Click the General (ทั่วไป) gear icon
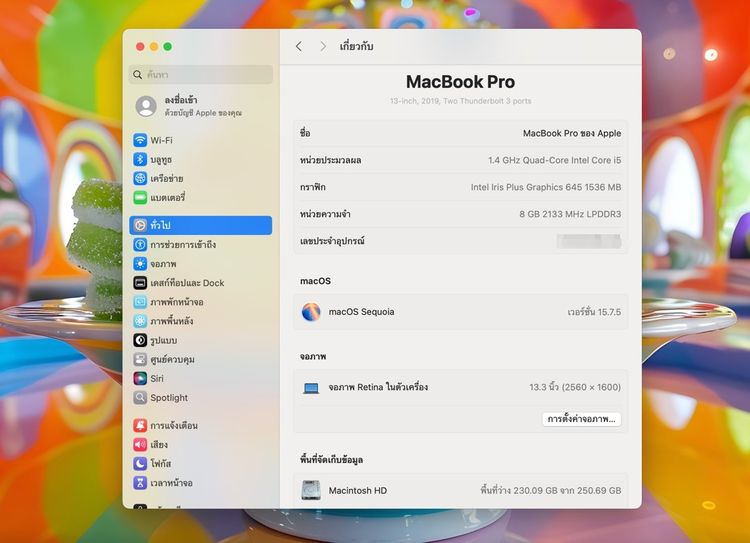Viewport: 750px width, 543px height. (140, 225)
